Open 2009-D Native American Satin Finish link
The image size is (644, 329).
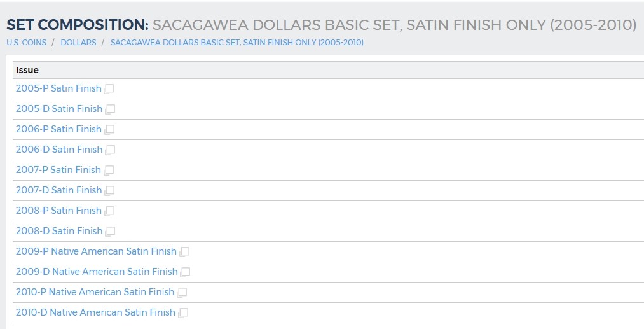click(97, 272)
